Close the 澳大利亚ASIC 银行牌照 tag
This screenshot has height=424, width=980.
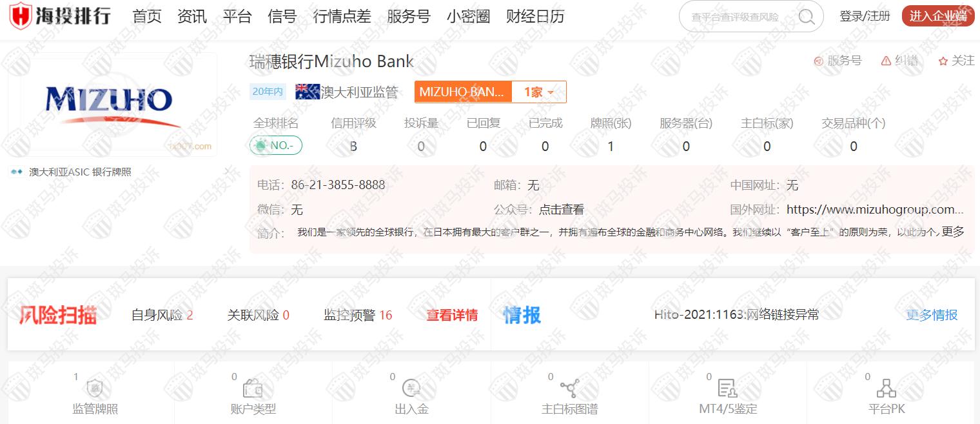click(x=227, y=171)
